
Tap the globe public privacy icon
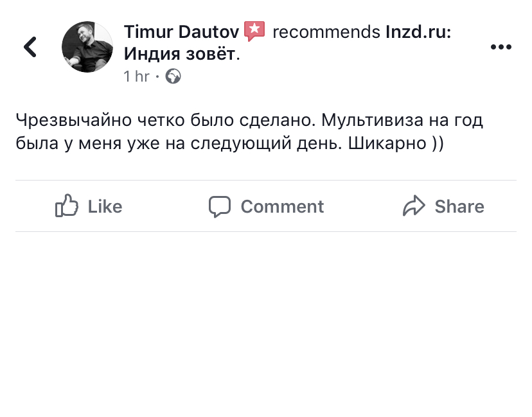pos(173,76)
